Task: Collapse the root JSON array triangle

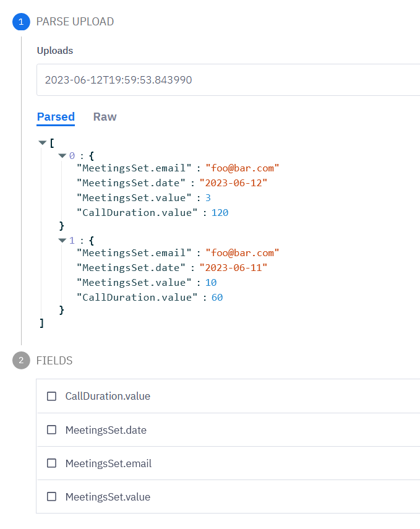Action: (x=42, y=142)
